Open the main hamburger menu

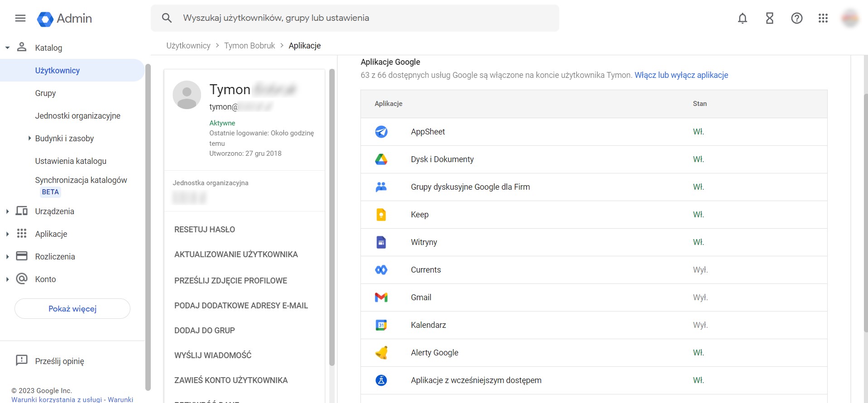(x=20, y=18)
